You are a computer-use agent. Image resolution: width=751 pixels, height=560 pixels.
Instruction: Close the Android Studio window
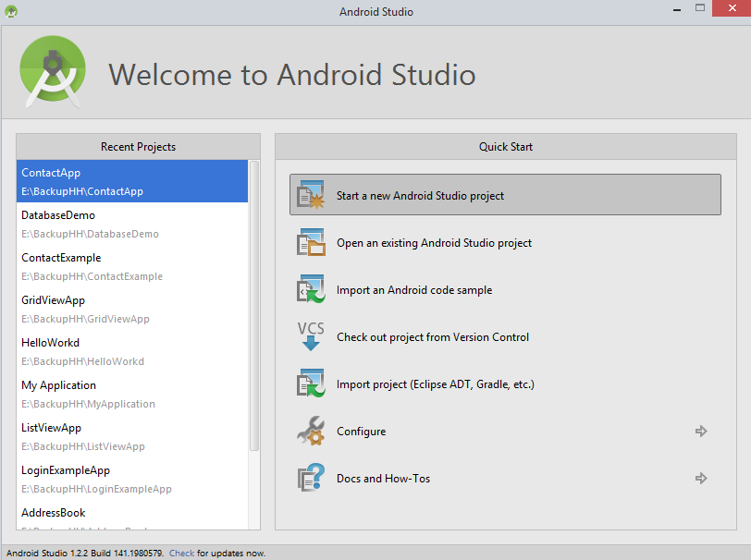click(x=732, y=8)
